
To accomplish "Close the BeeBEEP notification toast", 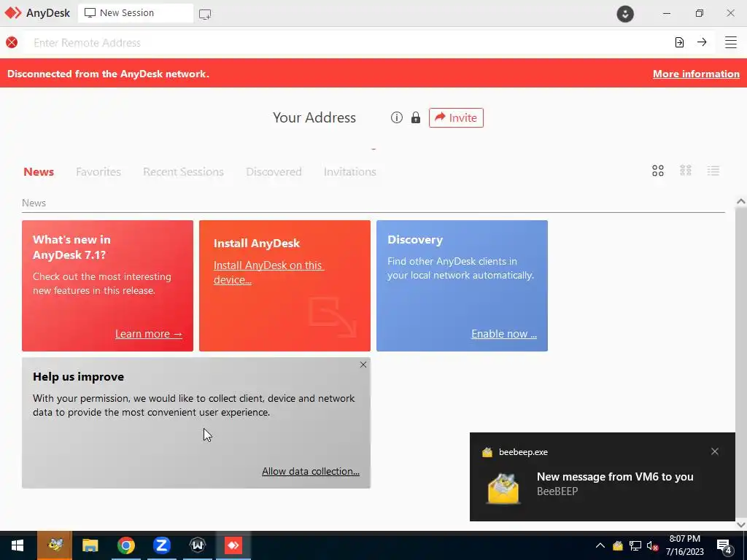I will pyautogui.click(x=715, y=451).
